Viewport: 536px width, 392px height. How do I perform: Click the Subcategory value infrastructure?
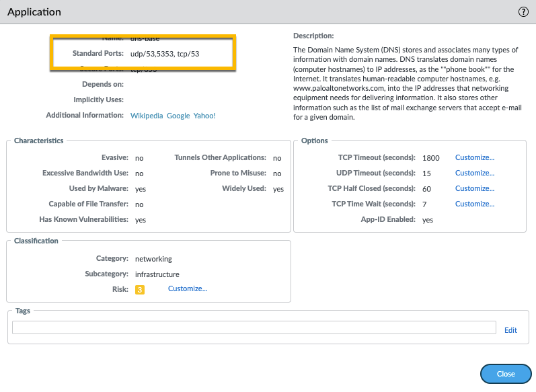(157, 274)
